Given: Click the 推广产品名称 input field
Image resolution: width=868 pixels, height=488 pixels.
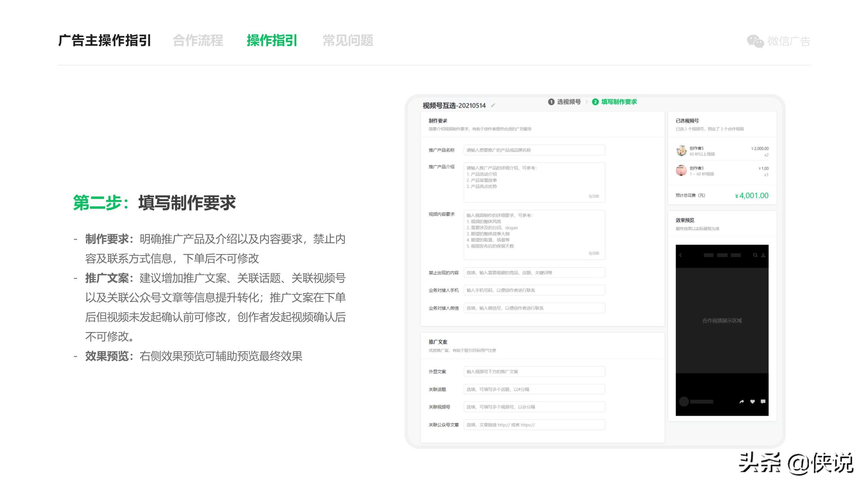Looking at the screenshot, I should [534, 150].
